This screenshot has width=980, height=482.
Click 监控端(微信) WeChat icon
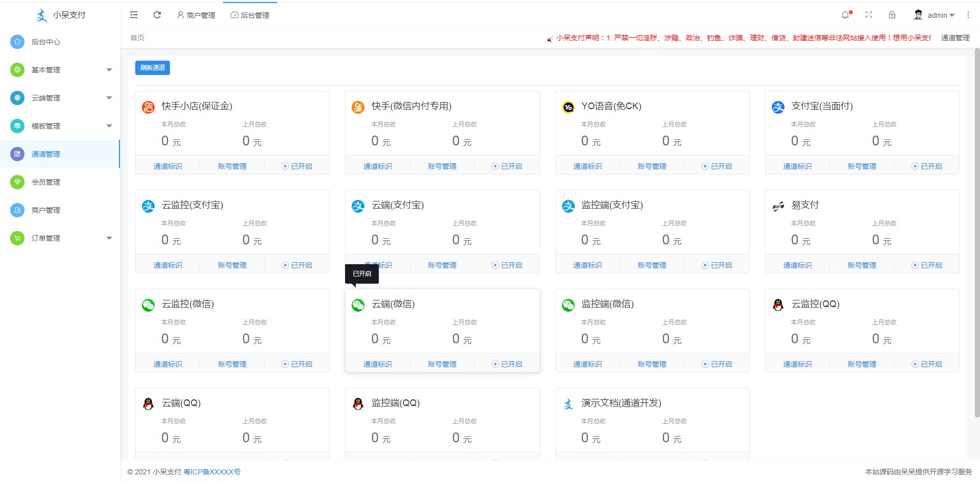coord(568,305)
